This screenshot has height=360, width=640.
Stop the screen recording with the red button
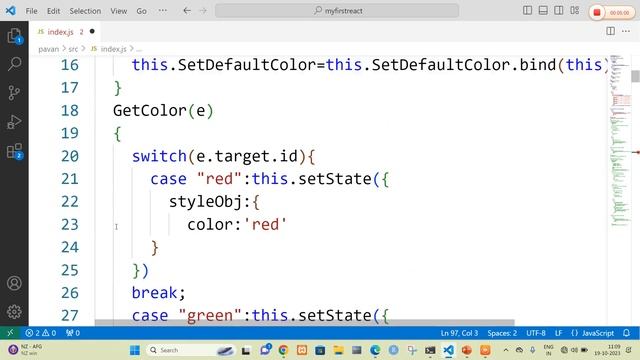pyautogui.click(x=597, y=13)
